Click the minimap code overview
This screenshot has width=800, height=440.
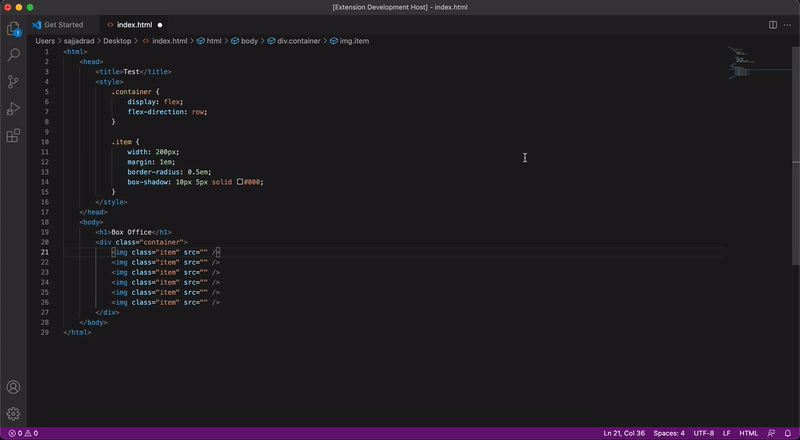tap(740, 62)
